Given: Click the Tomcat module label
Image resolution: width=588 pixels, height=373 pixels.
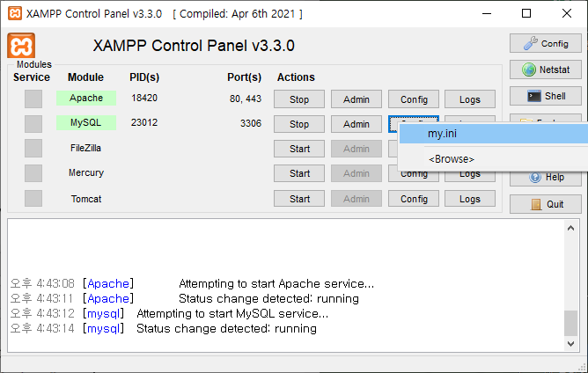Looking at the screenshot, I should click(x=86, y=199).
